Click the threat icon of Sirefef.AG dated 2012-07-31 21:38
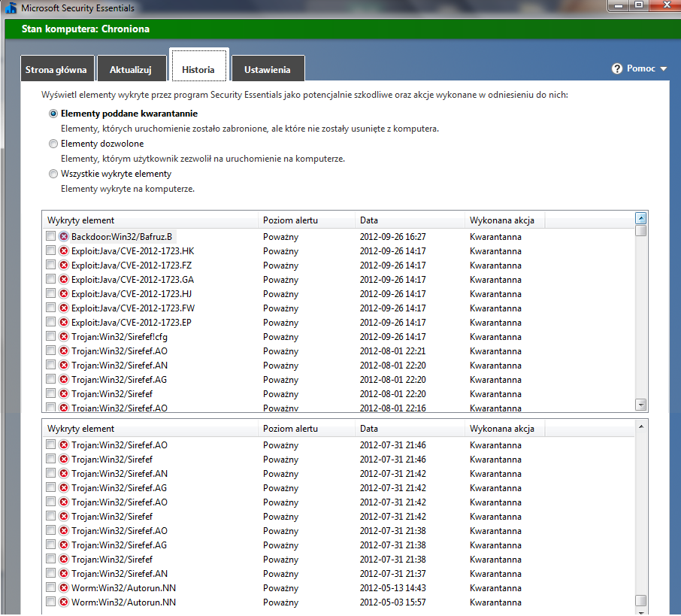 [x=64, y=545]
